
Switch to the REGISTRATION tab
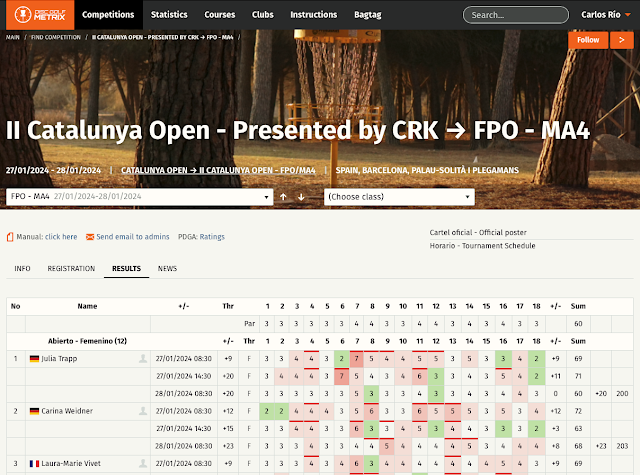pos(71,269)
